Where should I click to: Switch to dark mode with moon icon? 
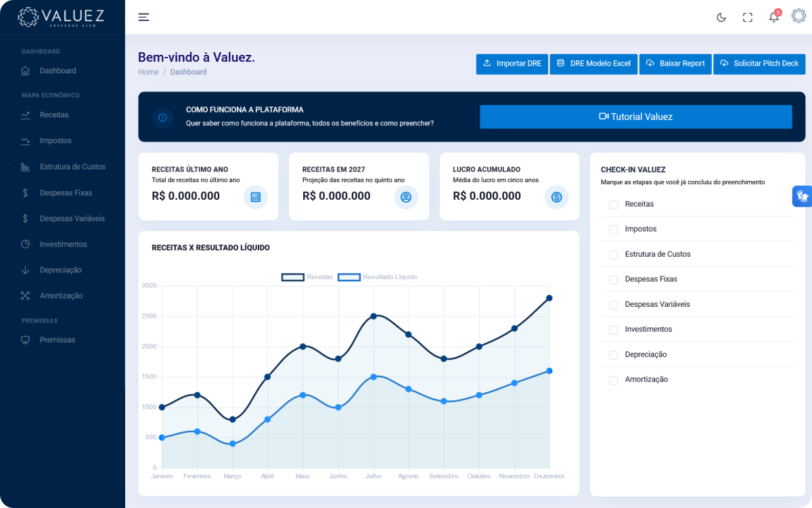tap(721, 18)
